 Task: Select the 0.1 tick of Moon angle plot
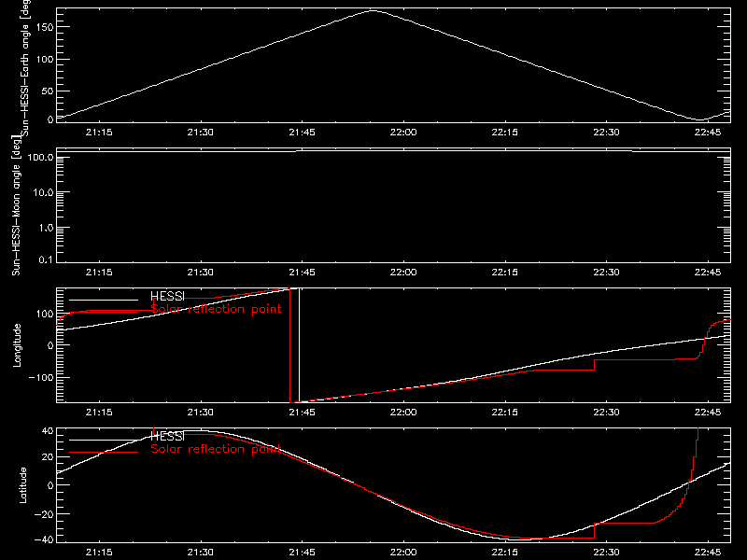46,260
